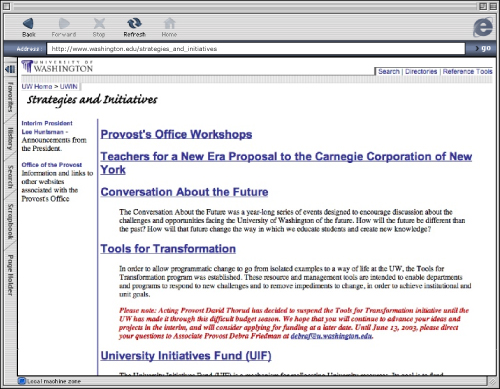Screen dimensions: 500x389
Task: Open Provost's Office Workshops link
Action: tap(176, 134)
